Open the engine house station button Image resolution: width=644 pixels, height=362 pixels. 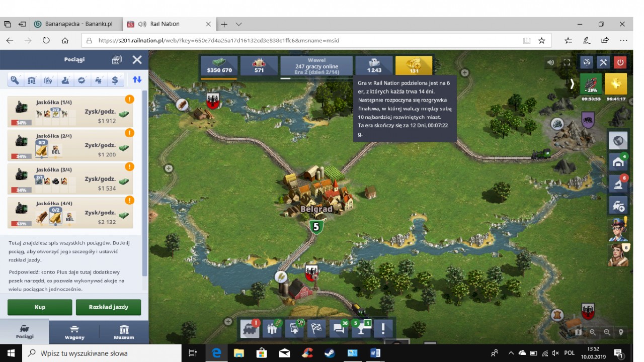coord(618,162)
